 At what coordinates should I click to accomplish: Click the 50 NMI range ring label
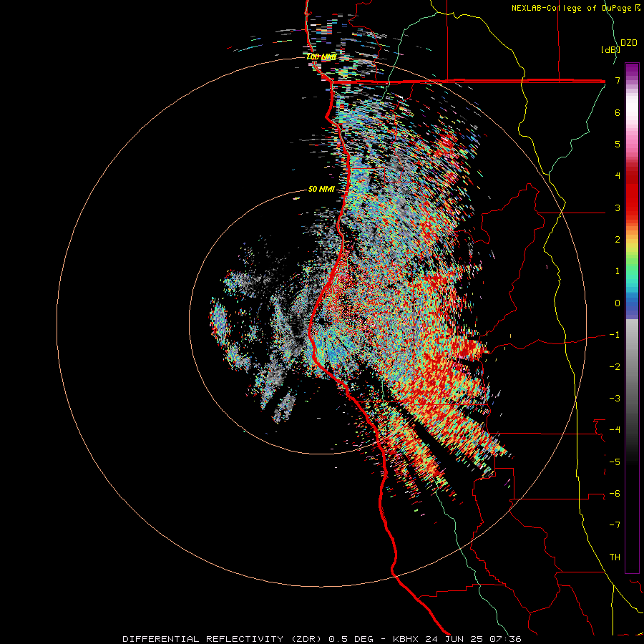pos(321,189)
